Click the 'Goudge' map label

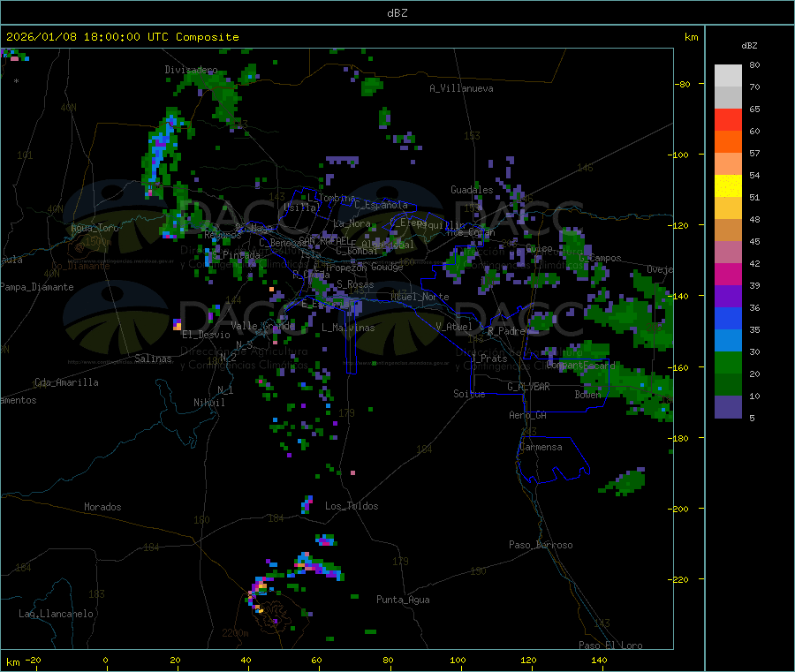point(387,267)
